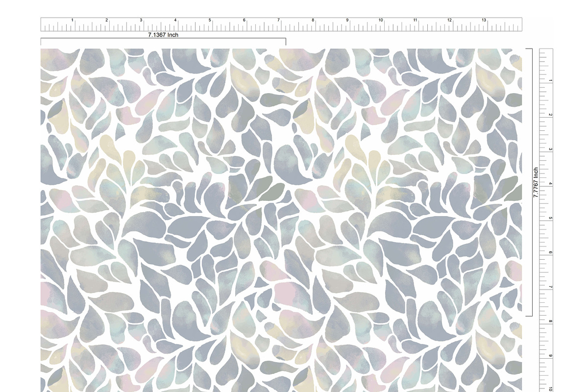Click number 13 on the horizontal ruler

point(484,20)
